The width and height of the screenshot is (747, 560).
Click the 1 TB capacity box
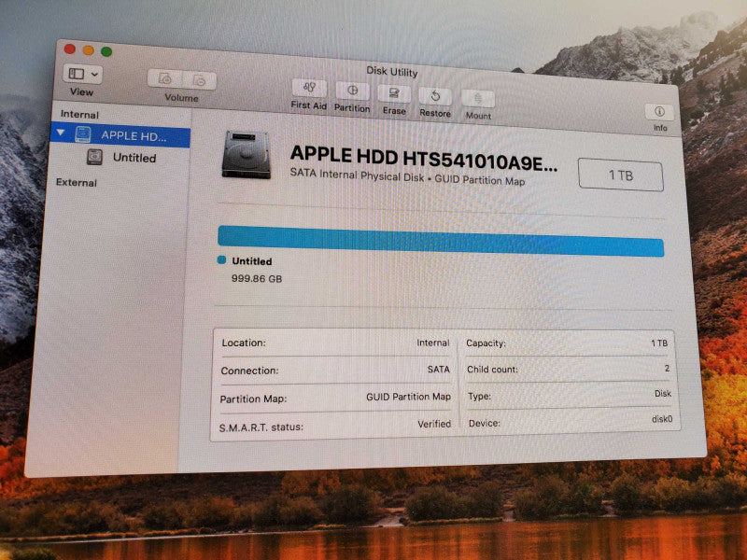pos(621,175)
